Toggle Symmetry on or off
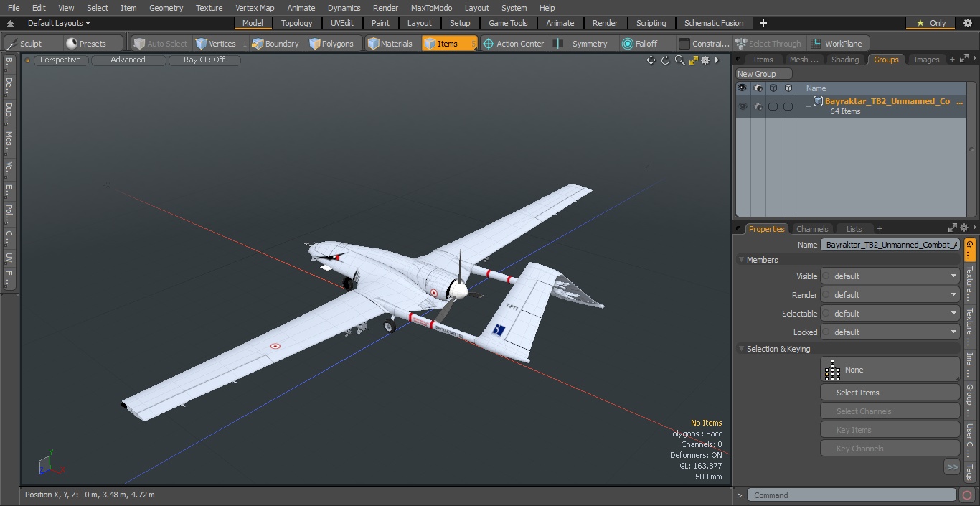Image resolution: width=980 pixels, height=506 pixels. point(583,44)
